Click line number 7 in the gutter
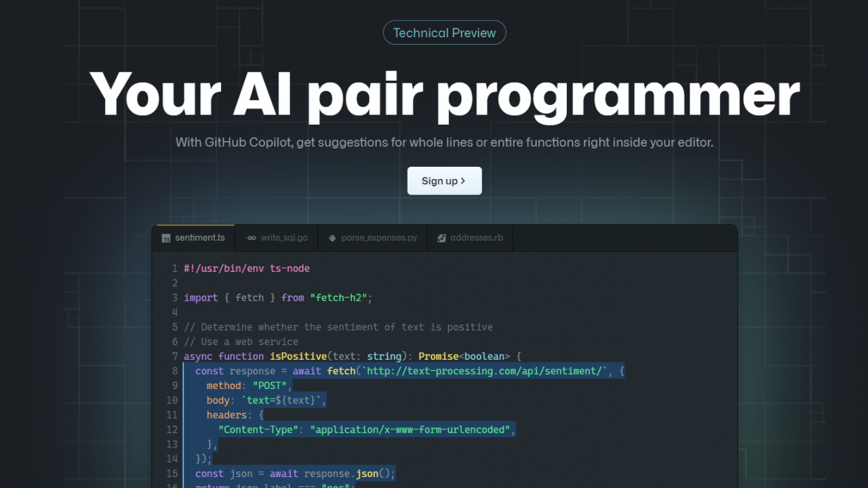868x488 pixels. (x=175, y=356)
